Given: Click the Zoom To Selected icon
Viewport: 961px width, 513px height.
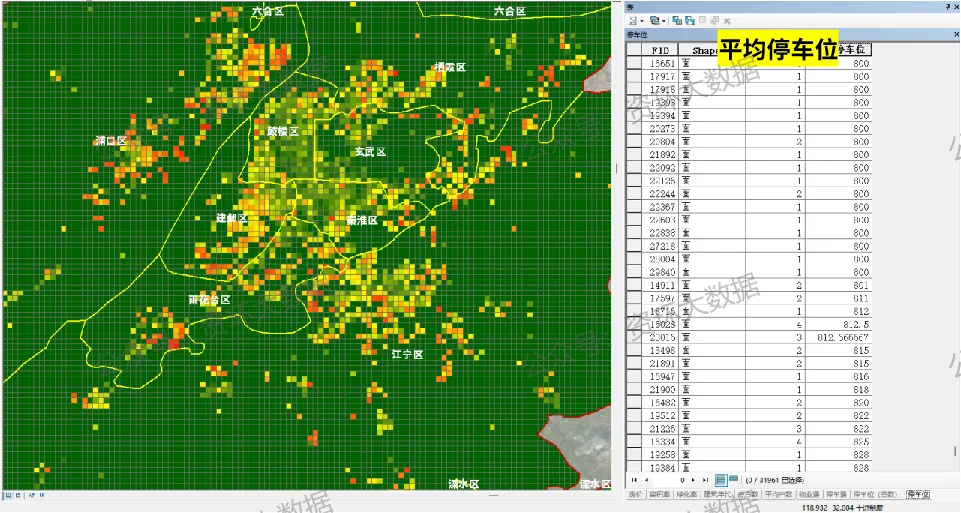Looking at the screenshot, I should [715, 20].
